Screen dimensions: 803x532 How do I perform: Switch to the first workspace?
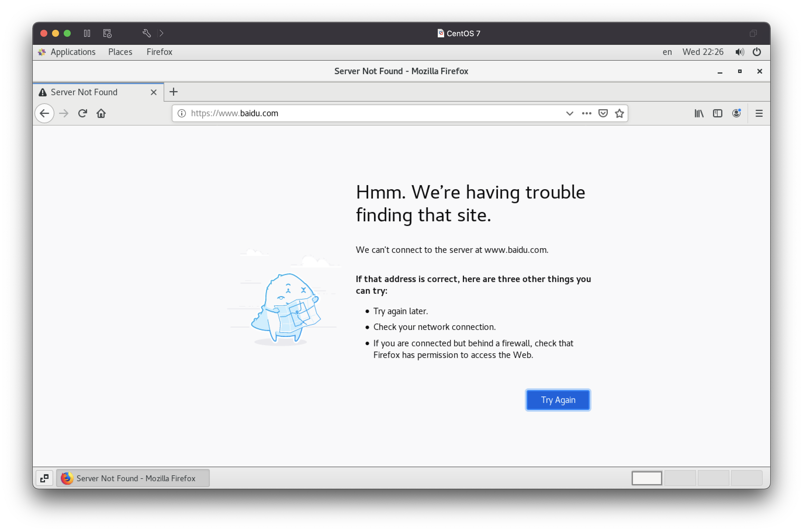pos(646,478)
